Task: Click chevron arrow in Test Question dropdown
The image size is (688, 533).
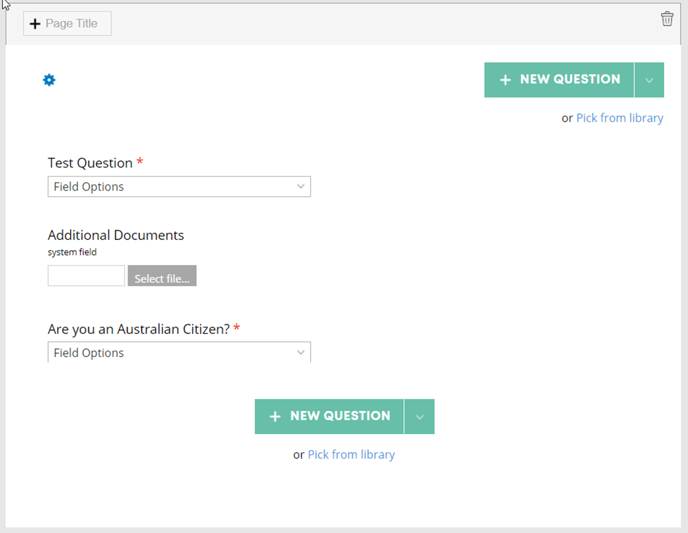Action: (x=301, y=186)
